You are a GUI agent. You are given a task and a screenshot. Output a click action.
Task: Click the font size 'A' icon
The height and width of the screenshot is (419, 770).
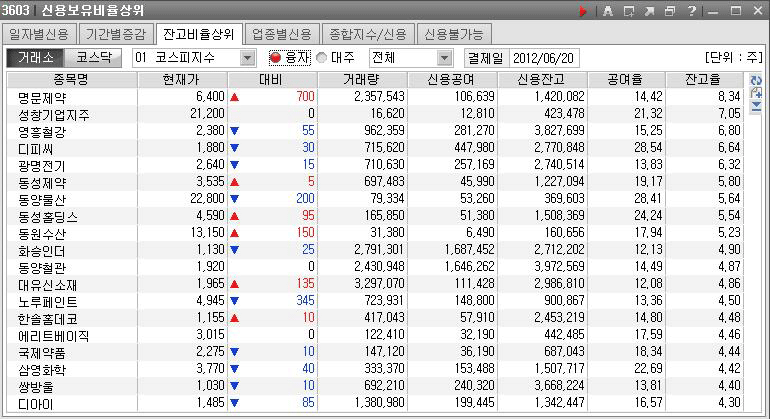click(x=608, y=11)
